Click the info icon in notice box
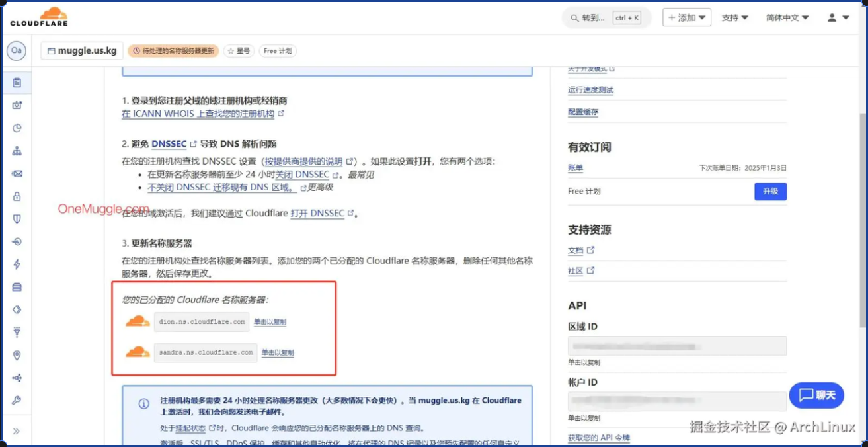Image resolution: width=868 pixels, height=447 pixels. 143,403
